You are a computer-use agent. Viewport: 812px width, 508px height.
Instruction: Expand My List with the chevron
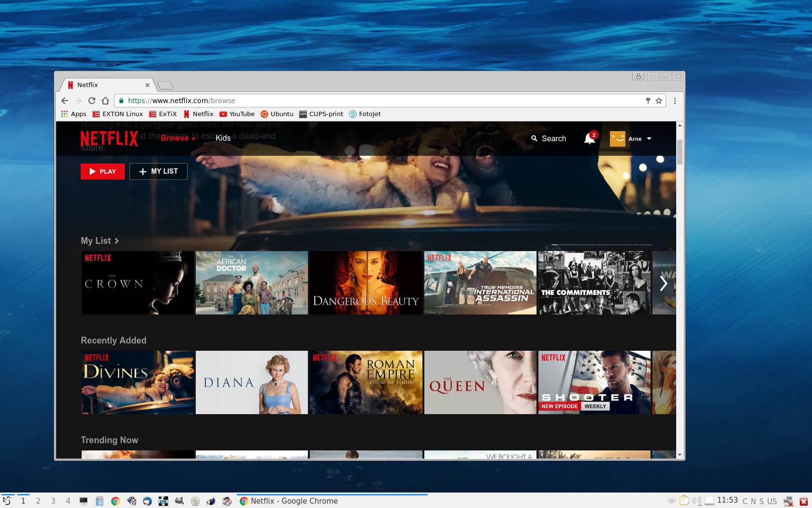point(116,241)
